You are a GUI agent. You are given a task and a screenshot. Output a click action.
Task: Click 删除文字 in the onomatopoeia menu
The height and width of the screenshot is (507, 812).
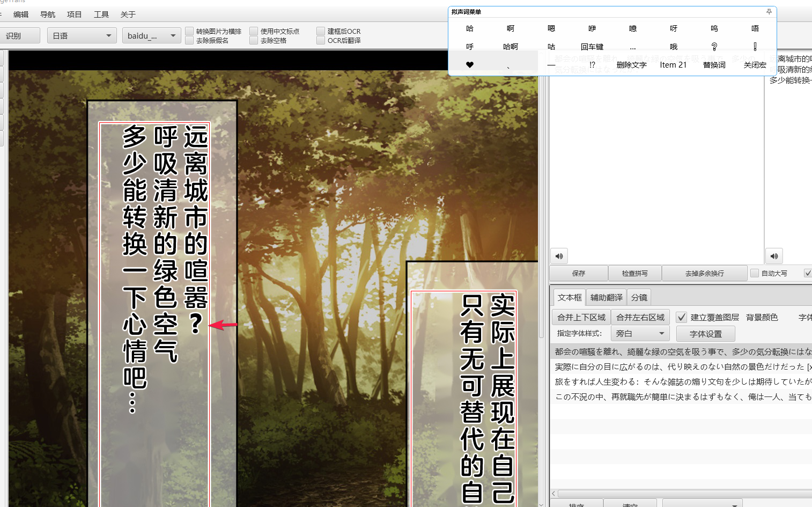(x=632, y=65)
